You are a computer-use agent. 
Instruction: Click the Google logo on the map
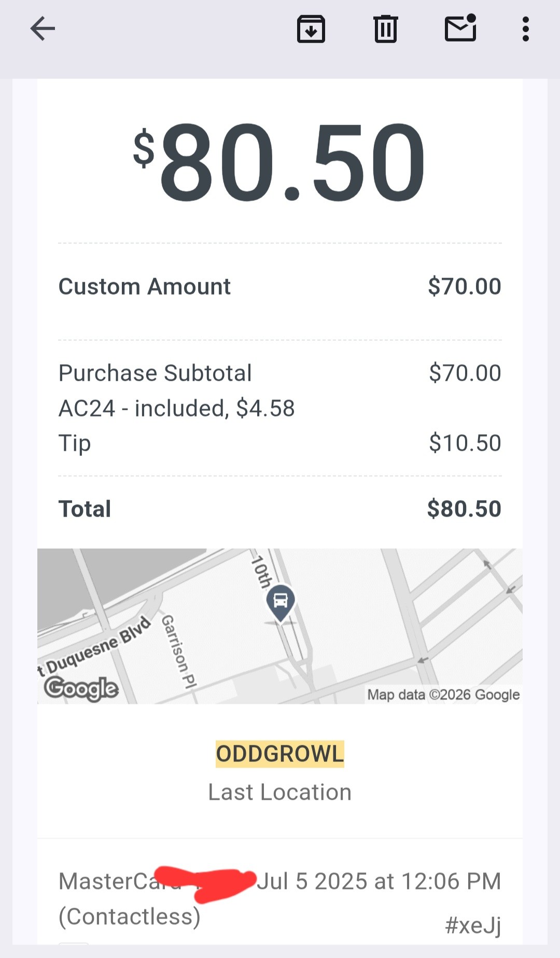click(81, 688)
